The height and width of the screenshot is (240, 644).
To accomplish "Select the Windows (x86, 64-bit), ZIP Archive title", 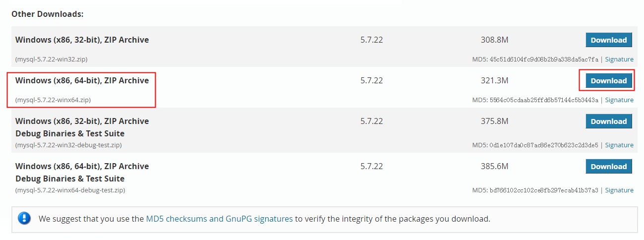I will [x=82, y=80].
